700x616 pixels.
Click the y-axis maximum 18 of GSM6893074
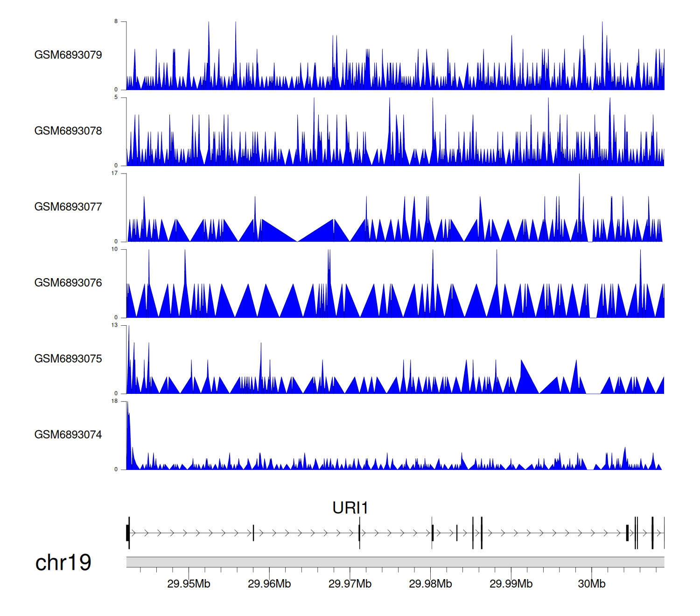click(x=115, y=401)
